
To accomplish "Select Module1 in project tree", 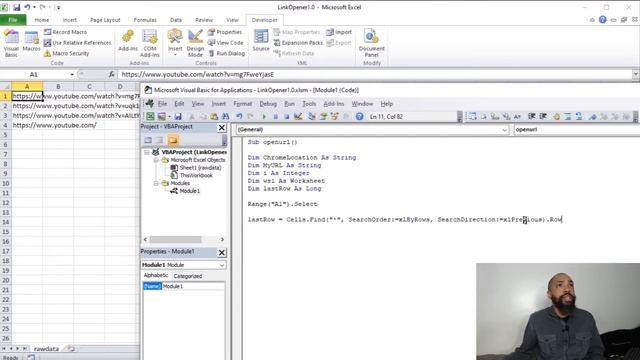I will pyautogui.click(x=189, y=191).
